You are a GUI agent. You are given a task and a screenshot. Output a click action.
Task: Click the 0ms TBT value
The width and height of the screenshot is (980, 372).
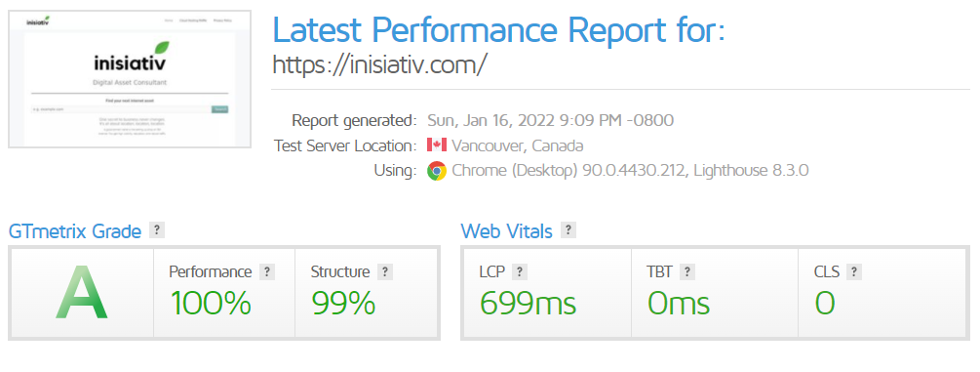point(678,304)
